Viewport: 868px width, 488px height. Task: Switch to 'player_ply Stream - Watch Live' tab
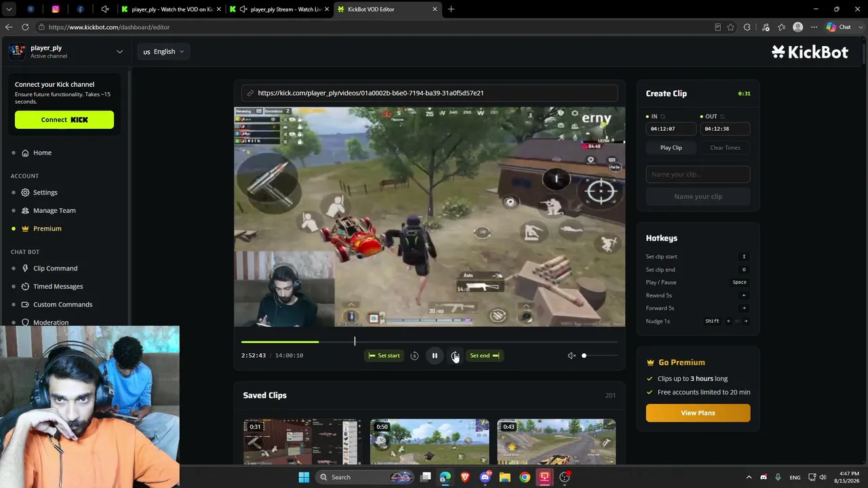[x=280, y=9]
